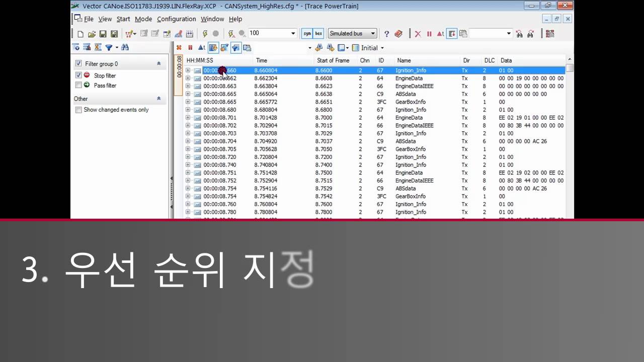
Task: Pause the trace window using the red pause icon
Action: click(x=190, y=48)
